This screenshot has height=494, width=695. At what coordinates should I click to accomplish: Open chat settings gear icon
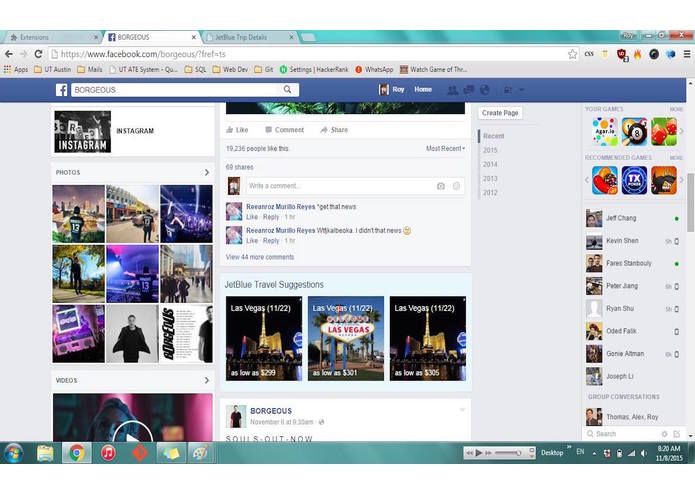pyautogui.click(x=664, y=434)
